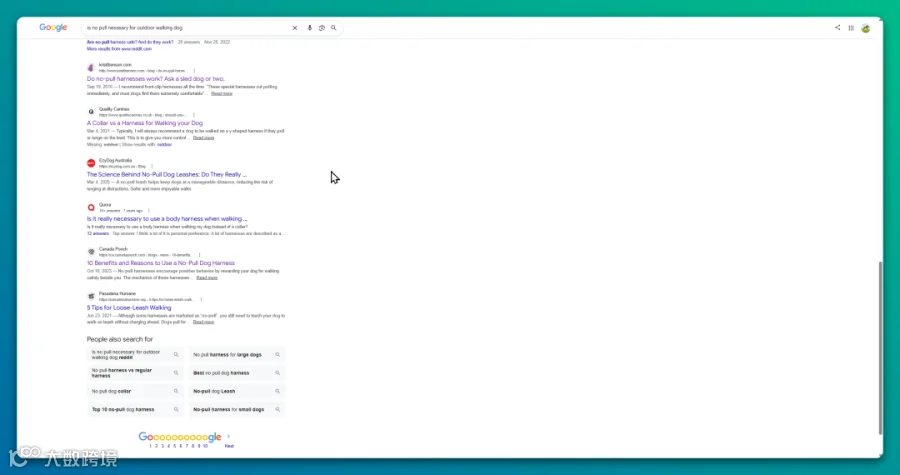Open three-dot menu for kristibenson.com result

click(x=194, y=71)
